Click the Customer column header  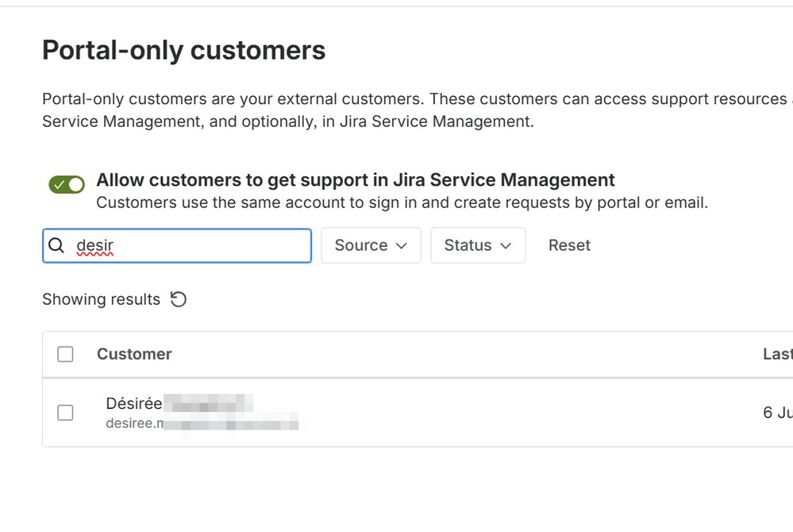tap(134, 354)
